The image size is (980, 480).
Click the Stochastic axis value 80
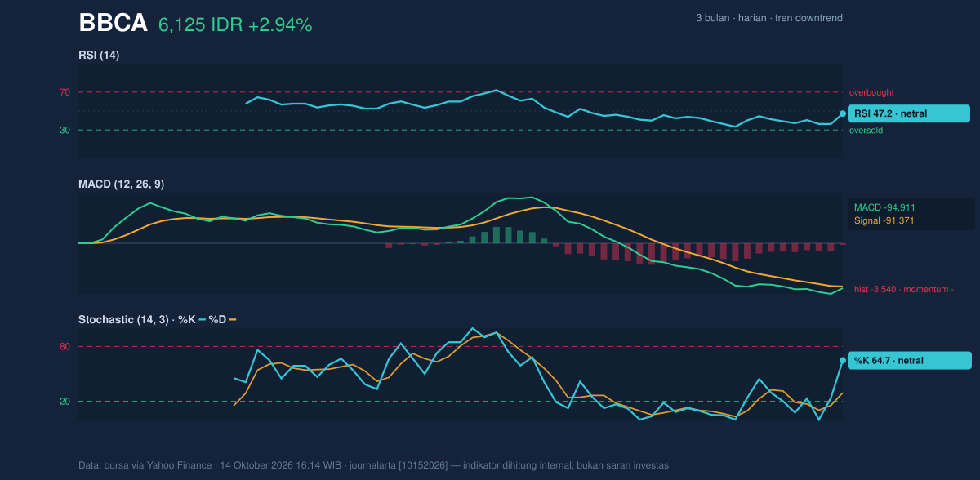tap(65, 347)
